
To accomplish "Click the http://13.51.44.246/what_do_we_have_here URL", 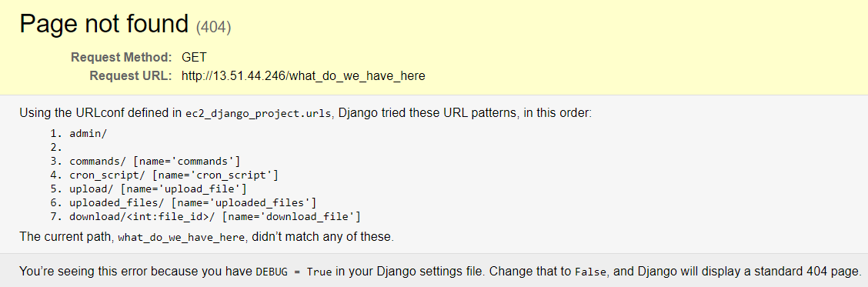I will pyautogui.click(x=303, y=76).
